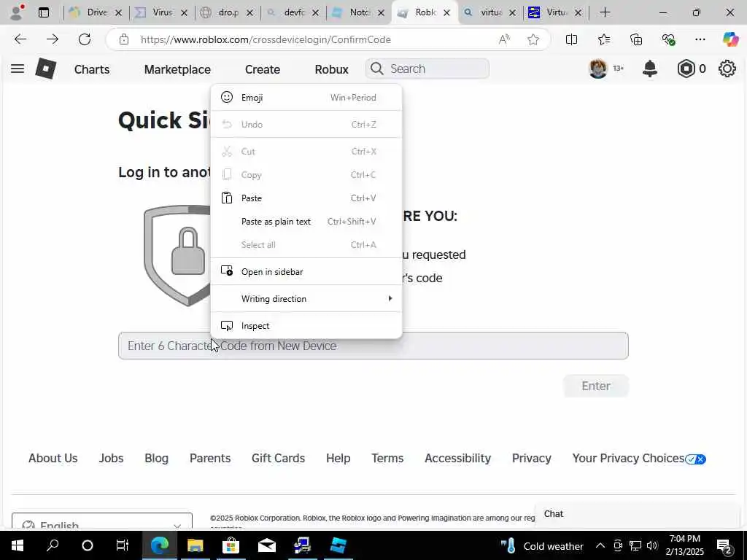
Task: Open Cortana circle on taskbar
Action: click(x=88, y=545)
